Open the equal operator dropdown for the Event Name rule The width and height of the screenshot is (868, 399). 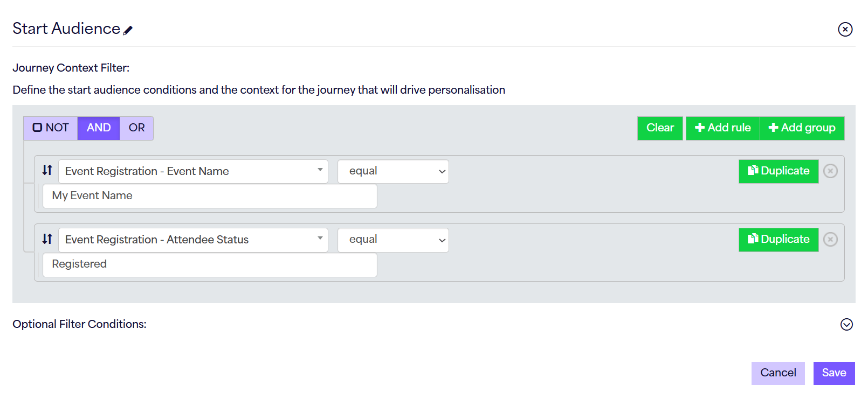click(x=393, y=171)
